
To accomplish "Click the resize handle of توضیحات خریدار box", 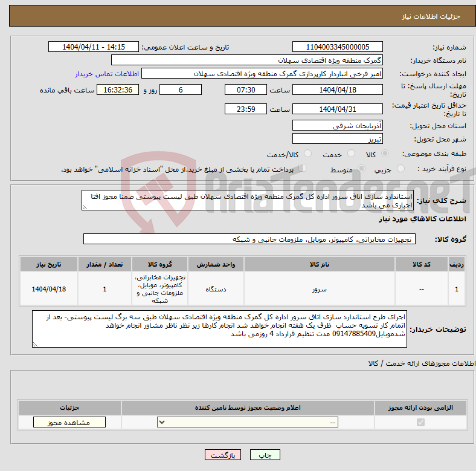I will (35, 344).
